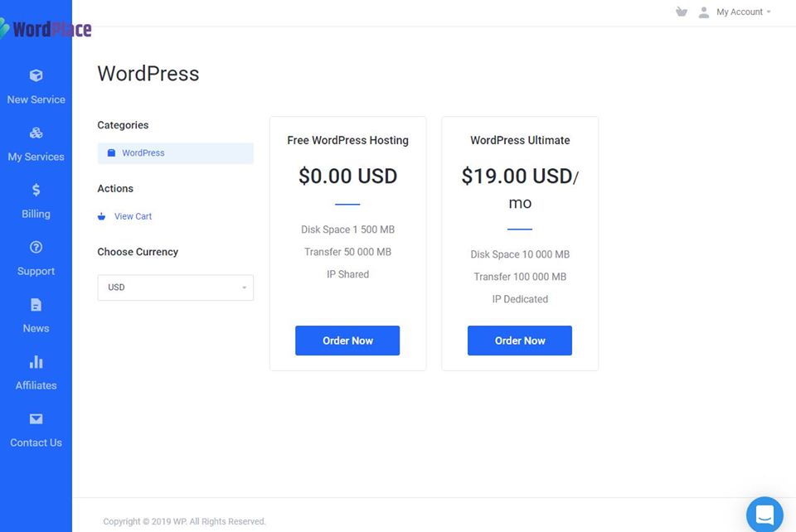Click the News document icon
Screen dimensions: 796x532
pyautogui.click(x=36, y=304)
